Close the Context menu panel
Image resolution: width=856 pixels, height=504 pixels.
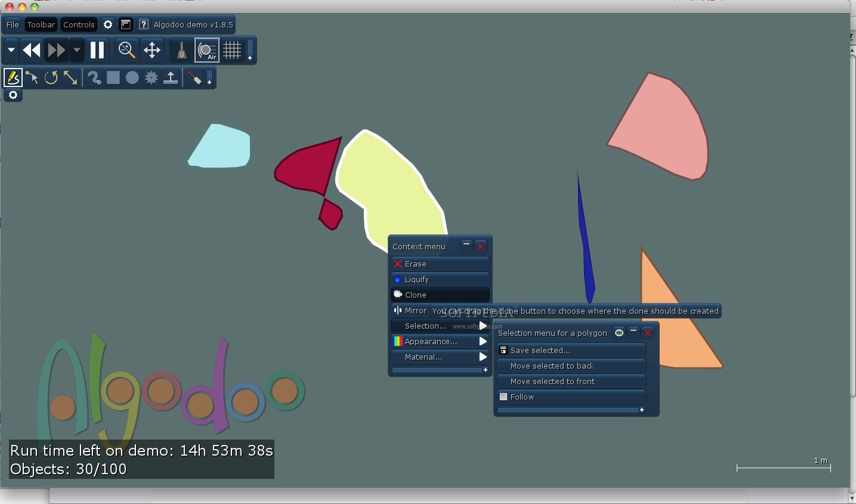click(481, 246)
